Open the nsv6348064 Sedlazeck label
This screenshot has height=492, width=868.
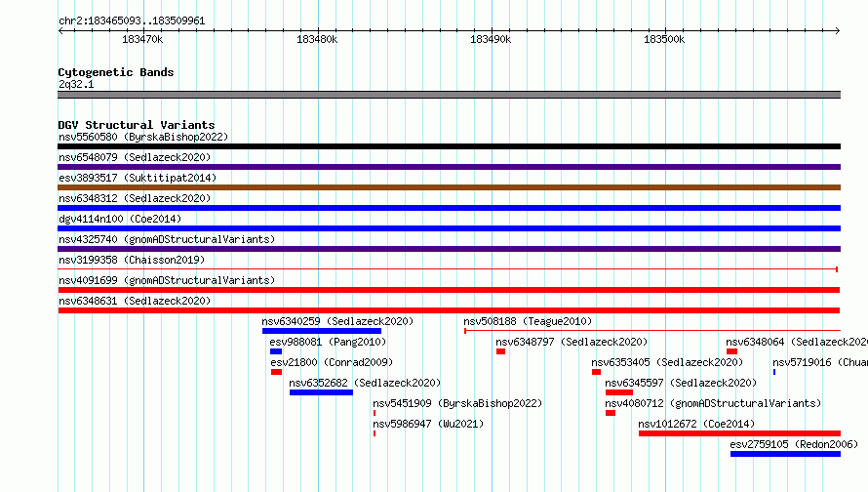797,342
